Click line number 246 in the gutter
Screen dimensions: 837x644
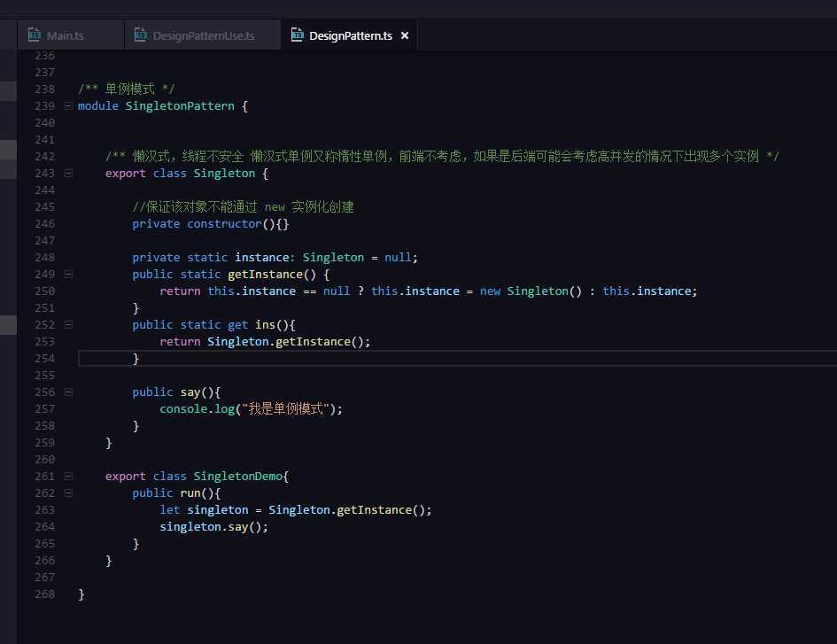coord(45,224)
